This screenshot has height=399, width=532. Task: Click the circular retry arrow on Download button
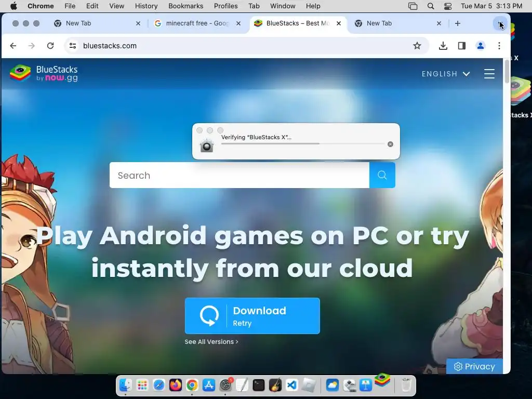[x=209, y=316]
